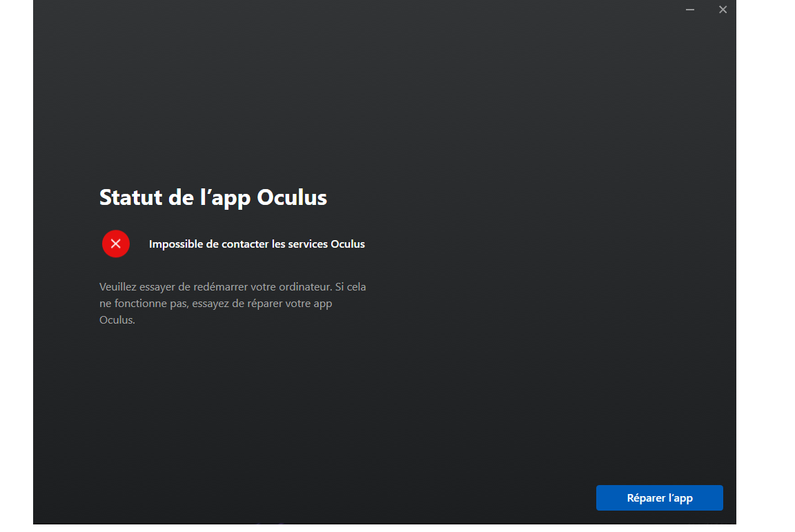Click 'Impossible de contacter les services Oculus' text

click(257, 244)
